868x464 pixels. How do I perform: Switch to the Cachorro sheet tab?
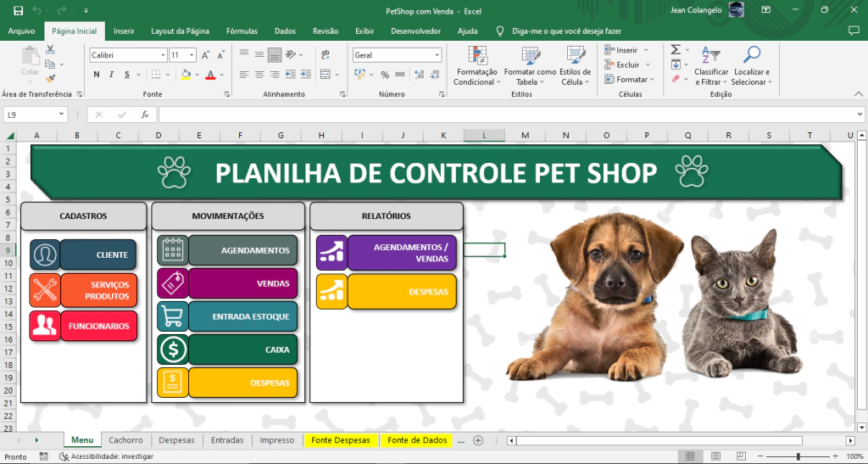(x=125, y=440)
